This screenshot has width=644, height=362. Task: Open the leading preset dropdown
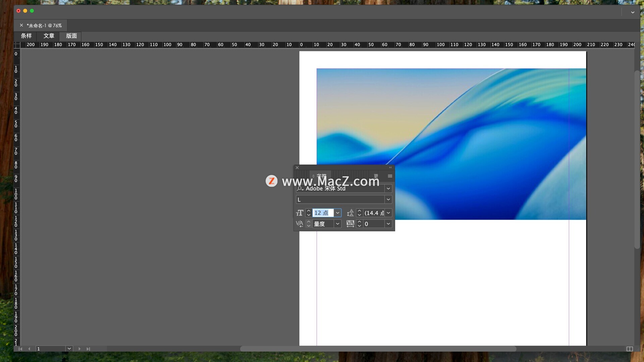(388, 213)
